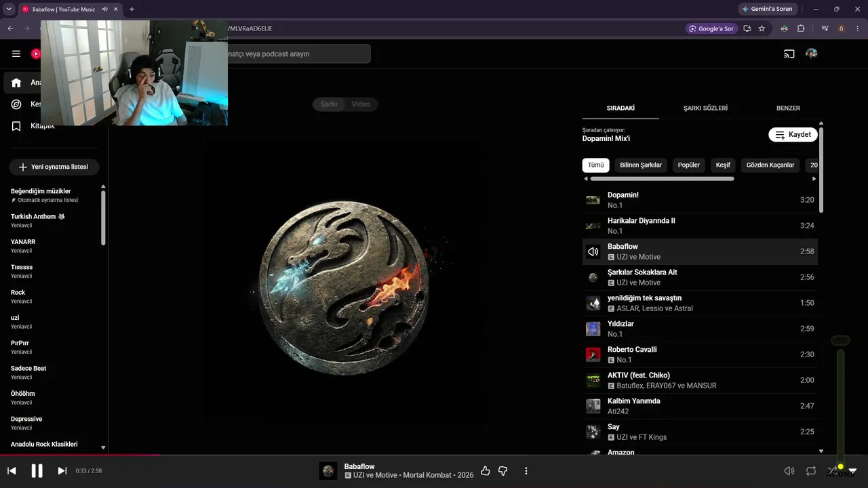Skip to the next track
This screenshot has height=488, width=868.
[x=62, y=470]
